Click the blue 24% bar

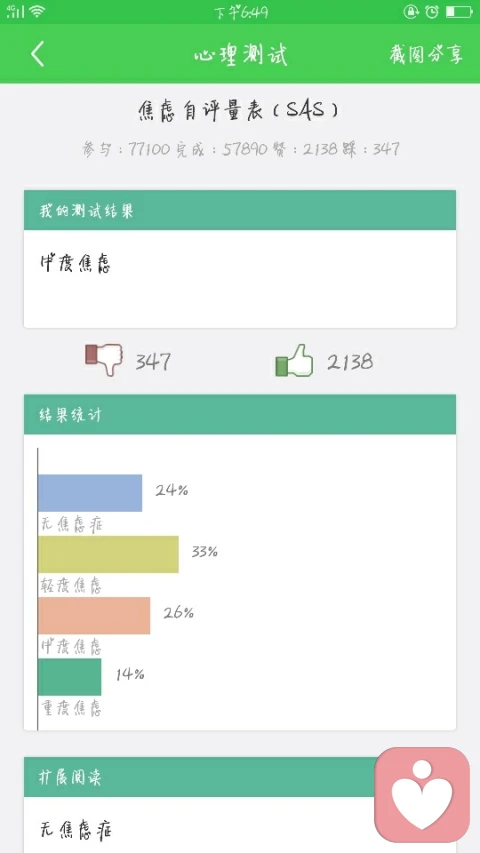(90, 493)
